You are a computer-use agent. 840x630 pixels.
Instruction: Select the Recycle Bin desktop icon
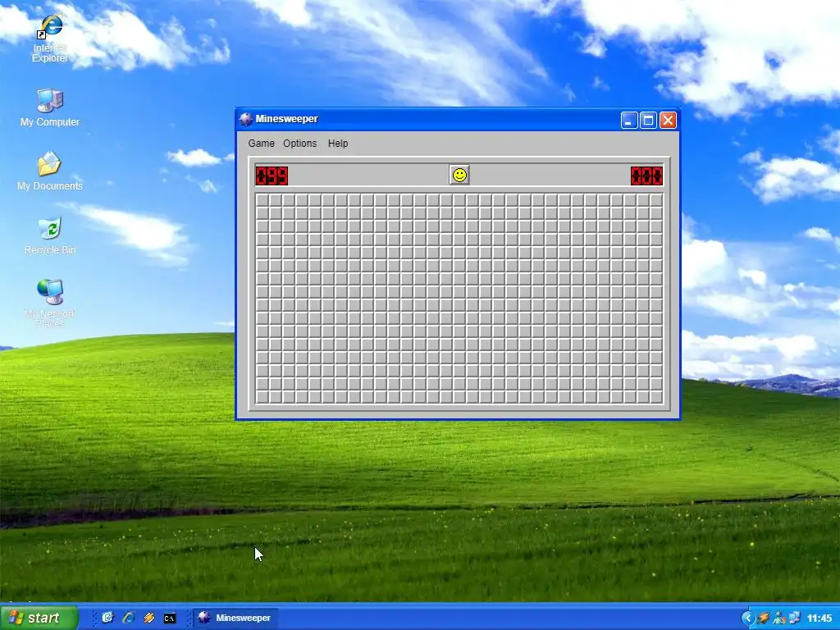(x=50, y=235)
